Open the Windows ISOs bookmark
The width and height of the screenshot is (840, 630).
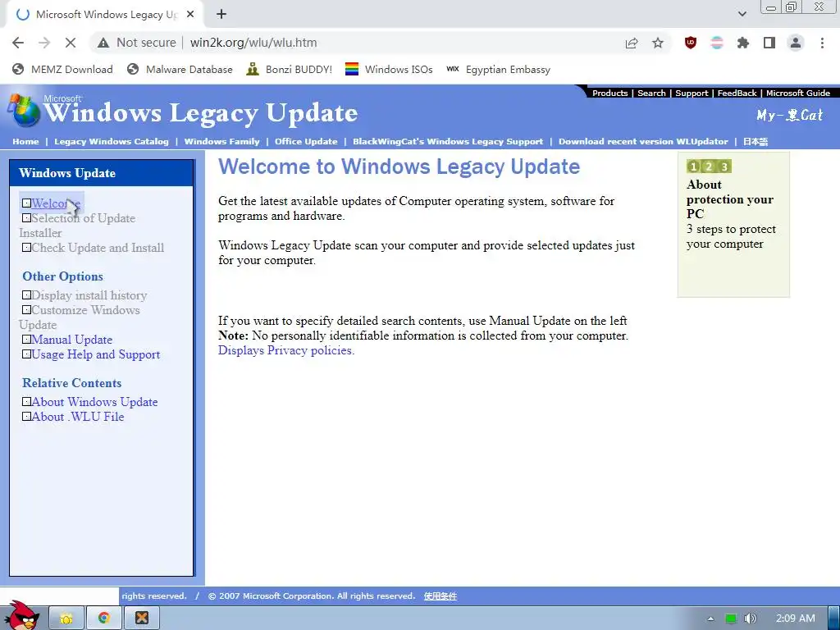(389, 69)
